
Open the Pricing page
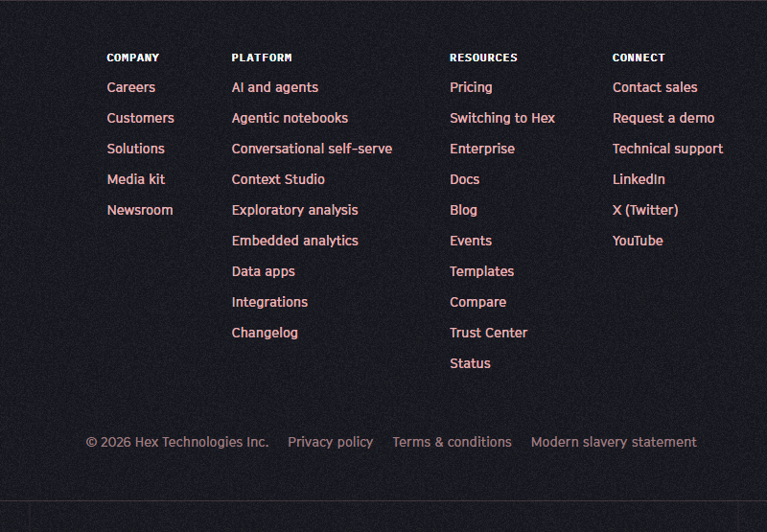pos(471,87)
